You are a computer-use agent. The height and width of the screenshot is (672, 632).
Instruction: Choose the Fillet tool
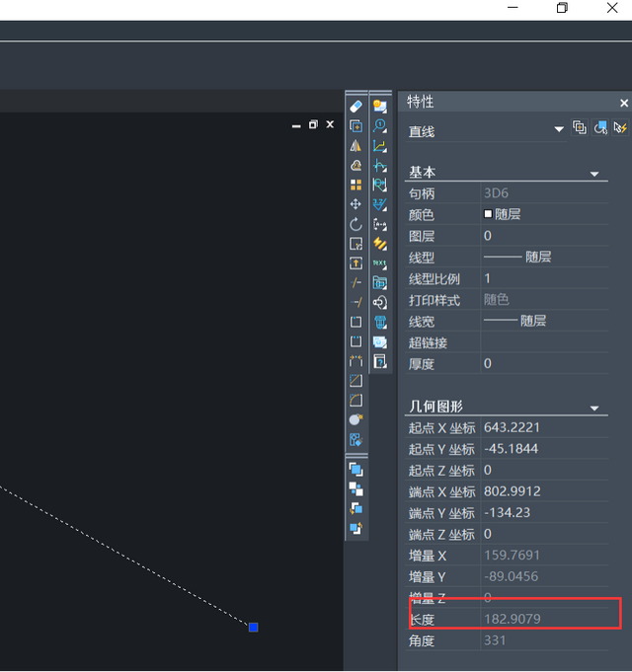tap(355, 401)
